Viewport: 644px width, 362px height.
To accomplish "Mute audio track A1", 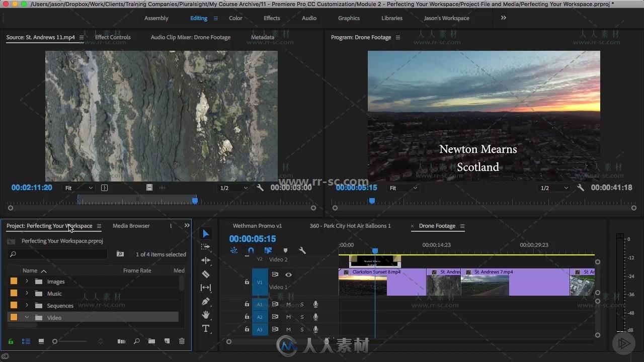I will point(289,304).
